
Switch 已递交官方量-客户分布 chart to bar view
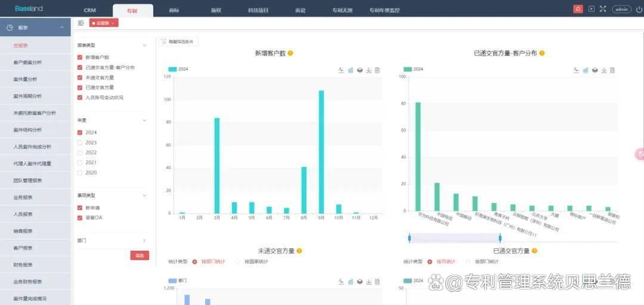coord(586,70)
